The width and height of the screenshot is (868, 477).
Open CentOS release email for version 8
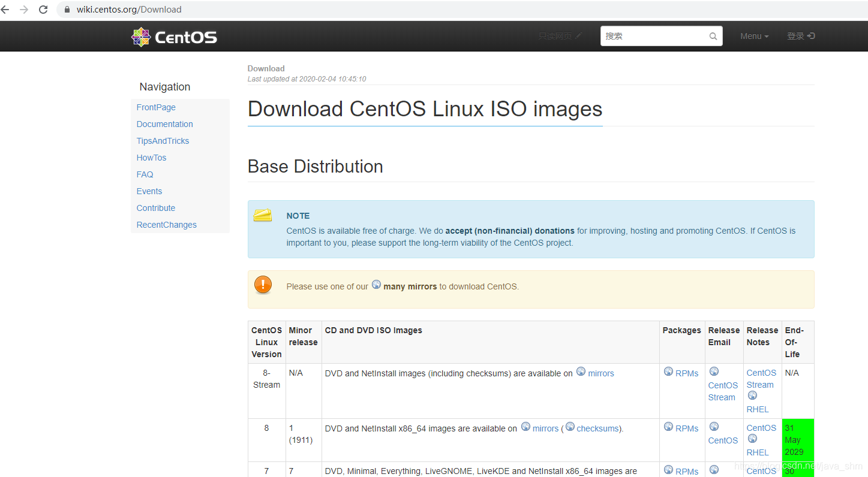[x=723, y=440]
